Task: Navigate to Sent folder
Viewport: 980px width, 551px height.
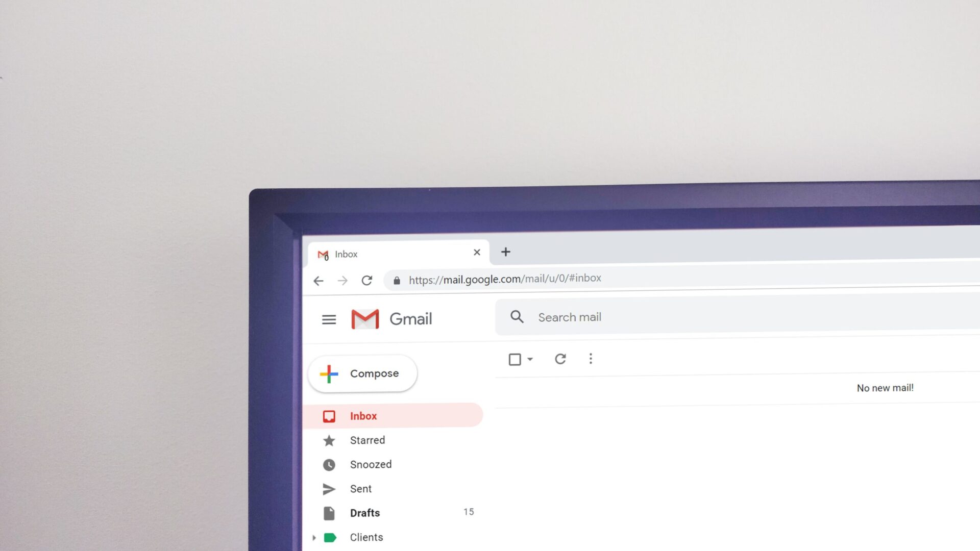Action: point(361,488)
